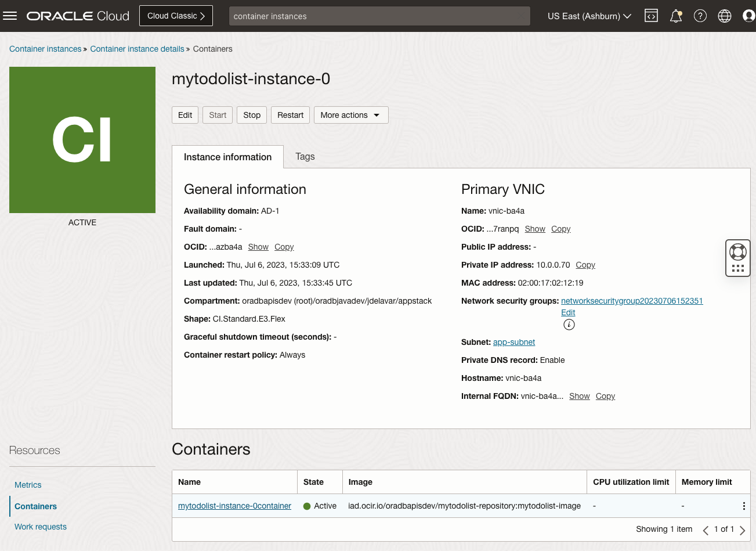This screenshot has height=551, width=756.
Task: Click the Oracle Cloud logo
Action: 78,16
